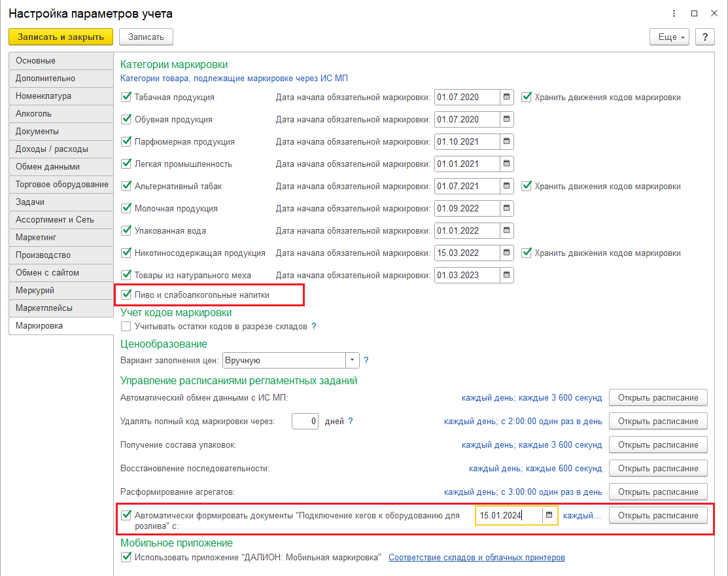Open Алкоголь tab
The height and width of the screenshot is (576, 728).
pos(61,114)
